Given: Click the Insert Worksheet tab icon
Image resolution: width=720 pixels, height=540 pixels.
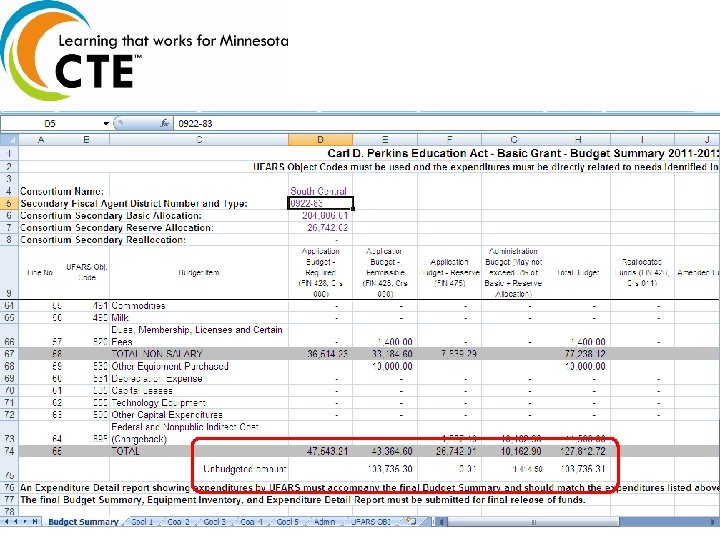Looking at the screenshot, I should point(411,522).
